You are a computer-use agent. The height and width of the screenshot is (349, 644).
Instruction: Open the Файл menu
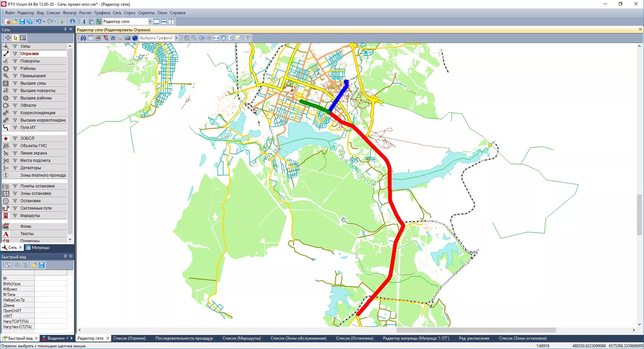point(10,13)
